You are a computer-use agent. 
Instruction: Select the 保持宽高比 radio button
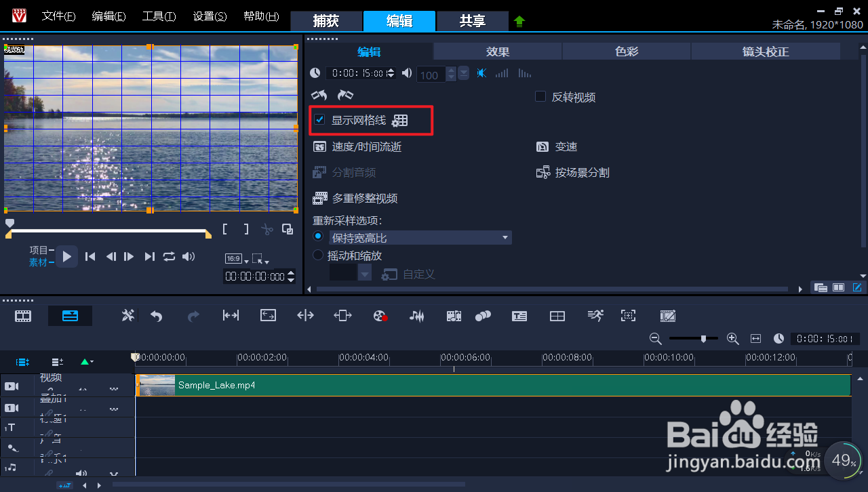click(x=318, y=237)
